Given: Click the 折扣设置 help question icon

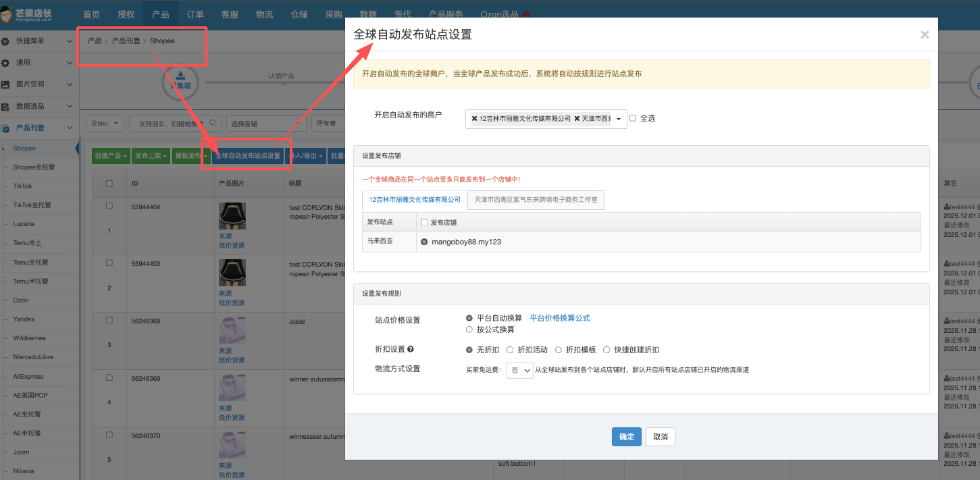Looking at the screenshot, I should point(411,350).
